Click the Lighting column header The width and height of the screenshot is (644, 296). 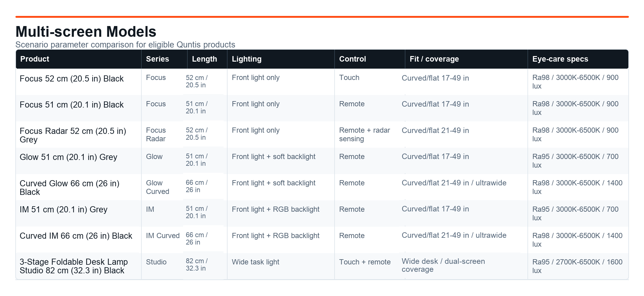281,59
